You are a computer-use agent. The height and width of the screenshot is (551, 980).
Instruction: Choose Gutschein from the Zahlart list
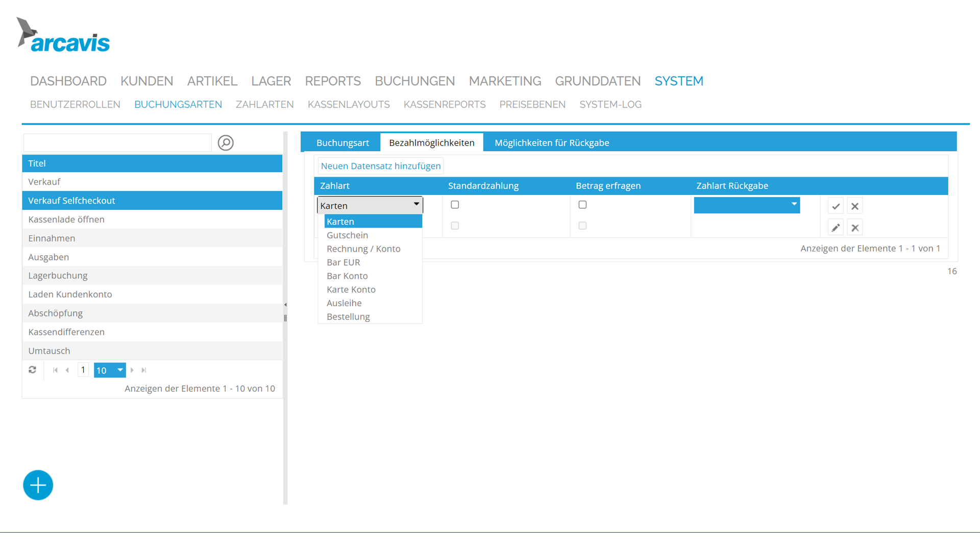[347, 235]
